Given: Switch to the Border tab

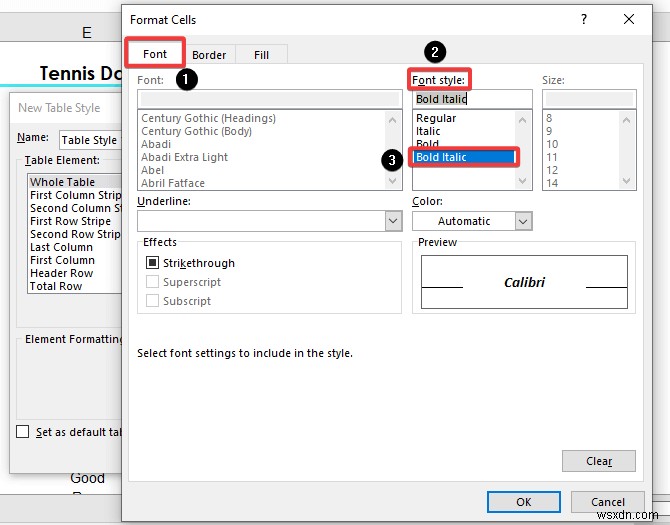Looking at the screenshot, I should tap(209, 55).
